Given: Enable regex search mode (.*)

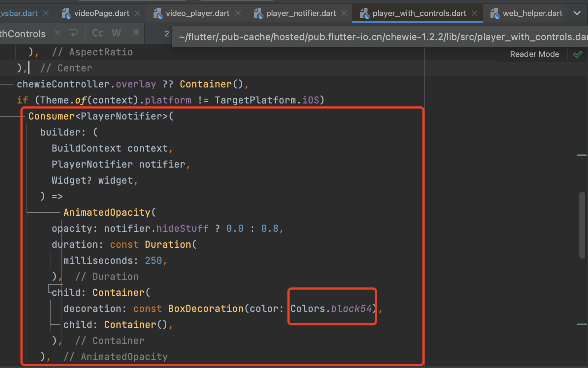Looking at the screenshot, I should coord(135,33).
